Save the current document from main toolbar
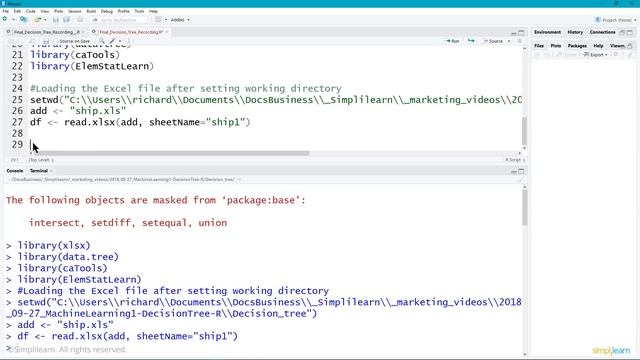This screenshot has width=640, height=360. tap(56, 20)
